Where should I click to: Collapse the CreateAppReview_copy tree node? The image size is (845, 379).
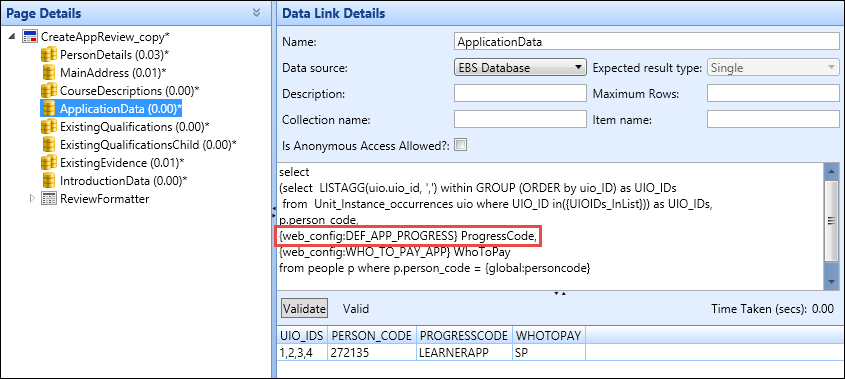(x=13, y=37)
